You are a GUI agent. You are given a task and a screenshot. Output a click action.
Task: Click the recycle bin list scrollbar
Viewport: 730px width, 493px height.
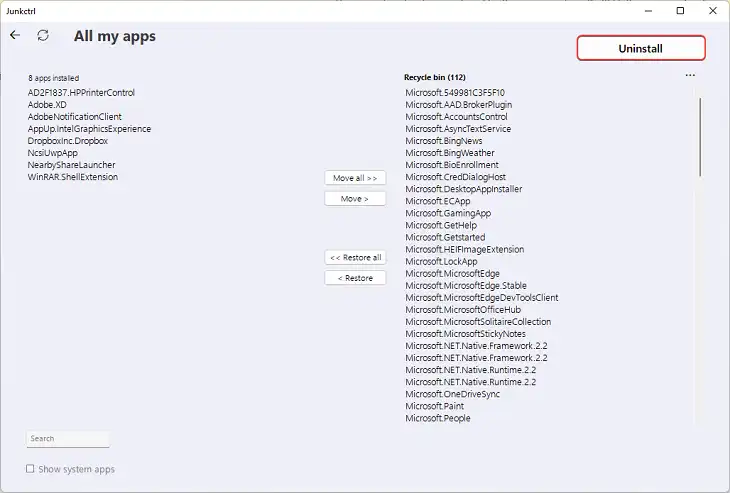(700, 137)
